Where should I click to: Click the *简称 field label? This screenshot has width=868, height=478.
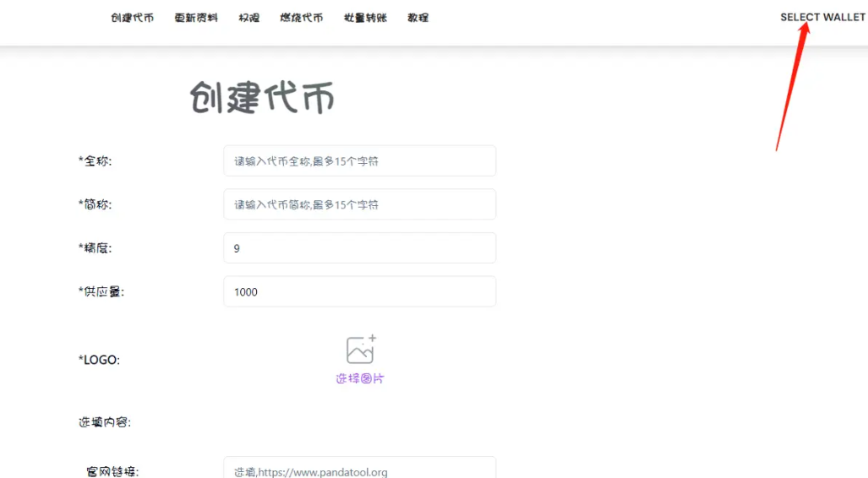tap(95, 204)
